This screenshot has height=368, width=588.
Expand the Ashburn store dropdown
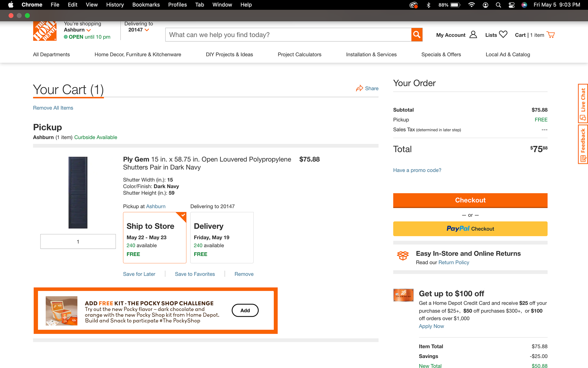click(x=77, y=30)
